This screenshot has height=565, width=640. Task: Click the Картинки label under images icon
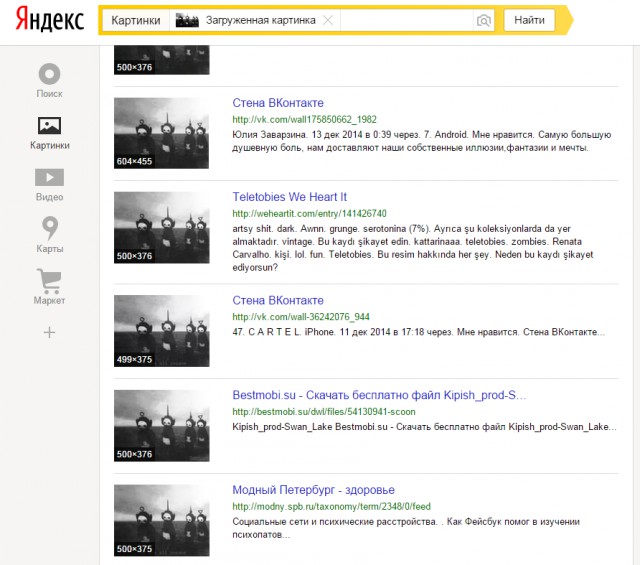tap(49, 145)
